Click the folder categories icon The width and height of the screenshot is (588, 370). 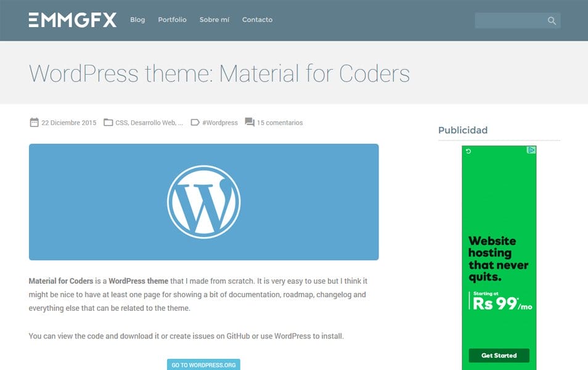point(108,122)
